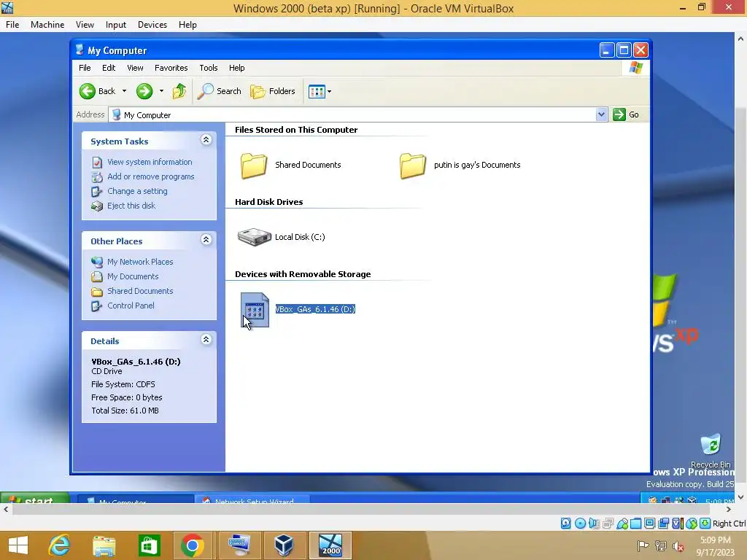Open Windows Store from taskbar
Viewport: 747px width, 560px height.
coord(149,545)
